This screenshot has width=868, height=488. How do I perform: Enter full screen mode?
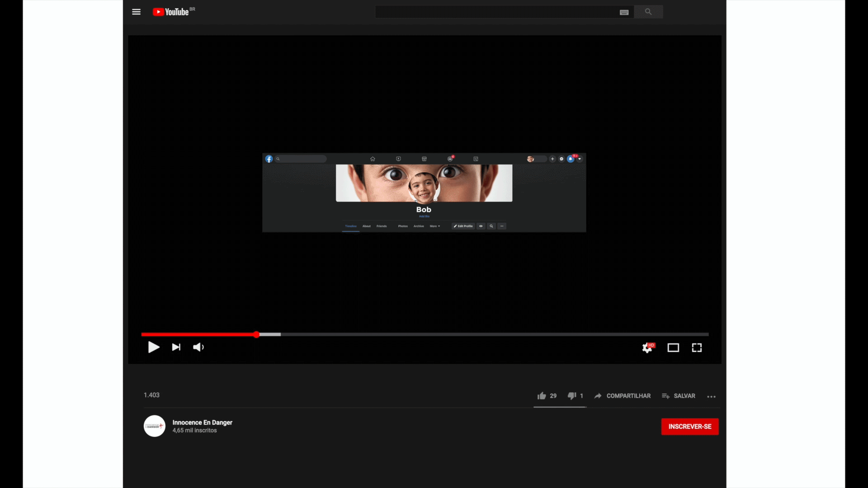point(697,347)
